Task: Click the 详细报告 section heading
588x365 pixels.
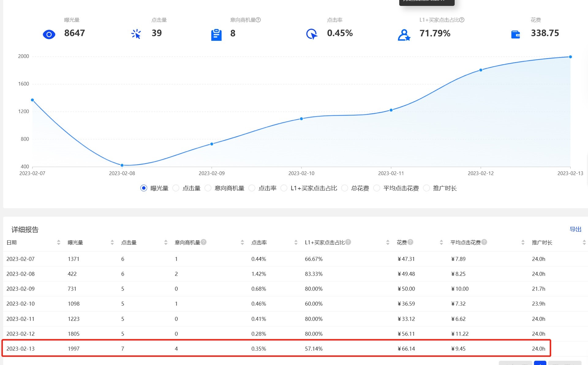Action: 25,230
